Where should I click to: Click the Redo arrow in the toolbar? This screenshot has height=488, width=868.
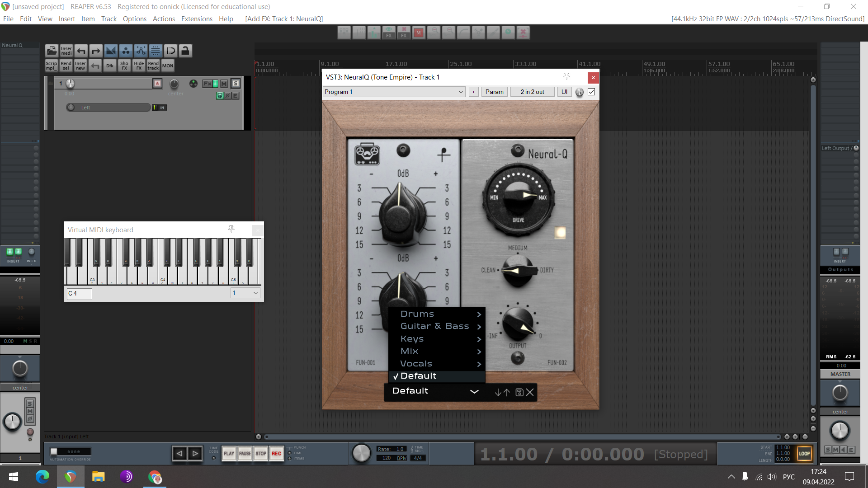point(96,51)
